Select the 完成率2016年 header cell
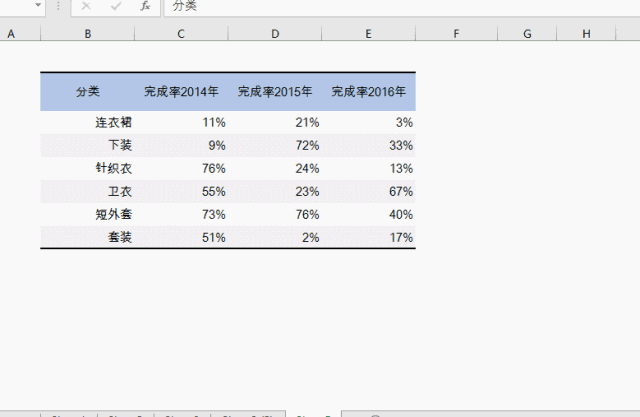The height and width of the screenshot is (417, 640). [x=368, y=91]
